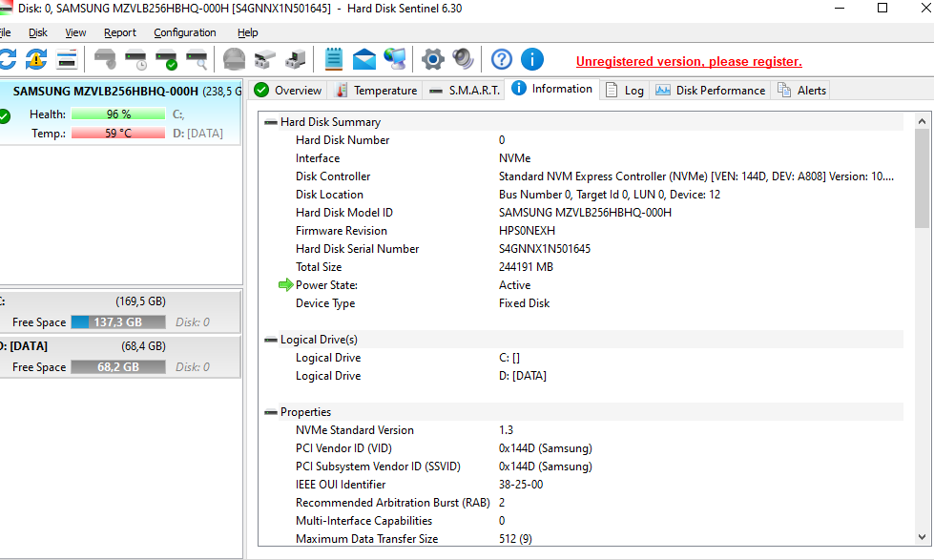Open the blue notepad report icon
The width and height of the screenshot is (934, 560).
334,59
